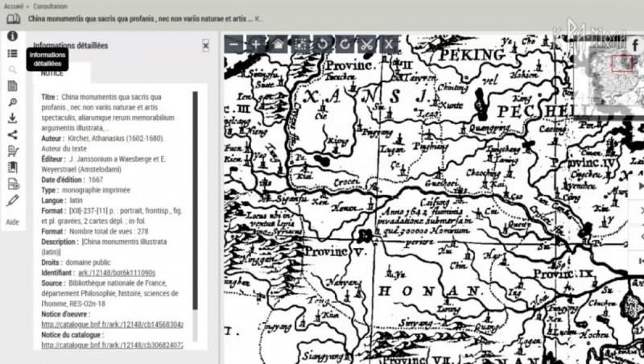Close the Informations détaillées panel

(205, 46)
